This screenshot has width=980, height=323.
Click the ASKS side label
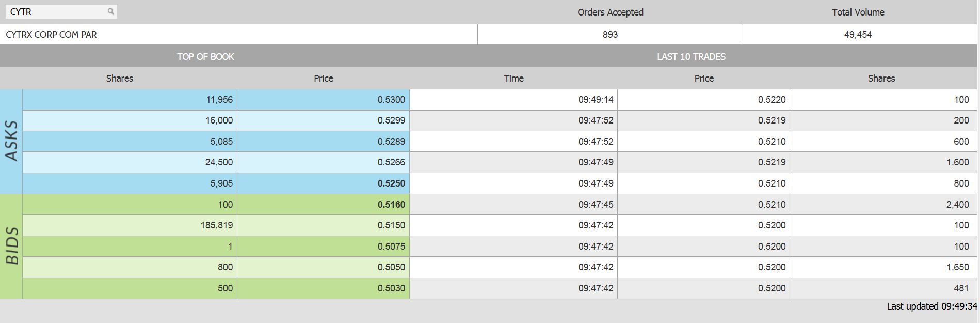[x=11, y=141]
